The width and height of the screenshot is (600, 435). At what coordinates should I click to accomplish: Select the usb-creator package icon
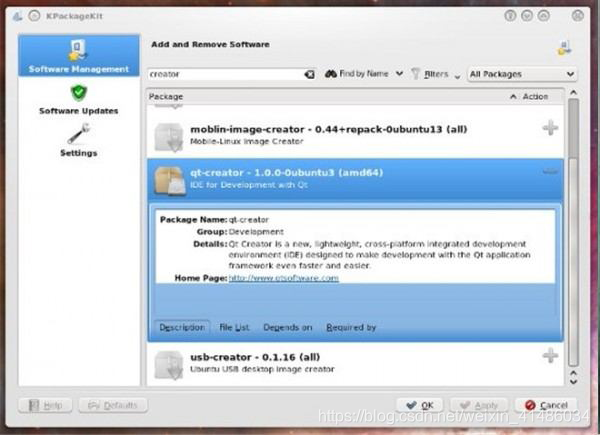(169, 365)
